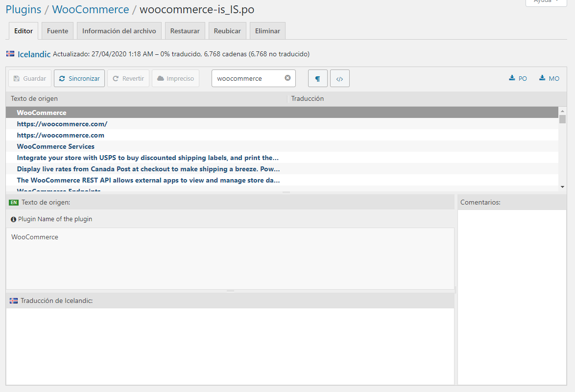Viewport: 575px width, 392px height.
Task: Toggle code view button
Action: click(340, 78)
